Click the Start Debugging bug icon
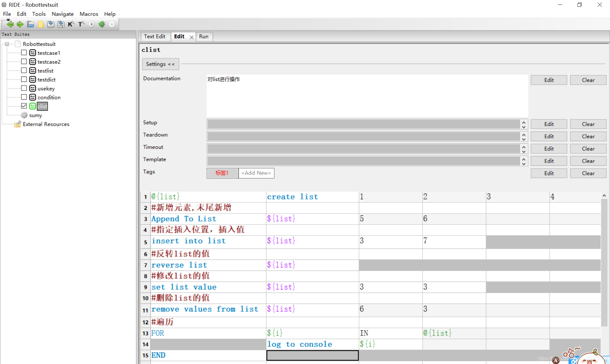Image resolution: width=610 pixels, height=364 pixels. tap(102, 24)
